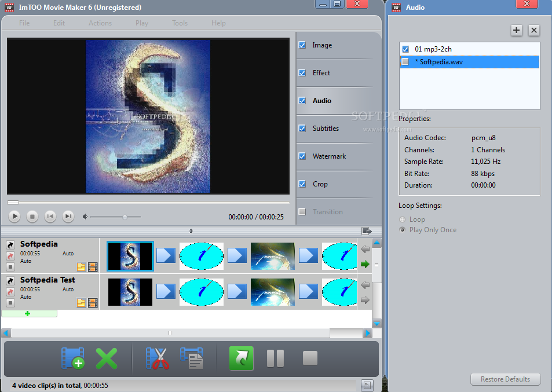The height and width of the screenshot is (392, 552).
Task: Click the Restore Defaults button
Action: (505, 379)
